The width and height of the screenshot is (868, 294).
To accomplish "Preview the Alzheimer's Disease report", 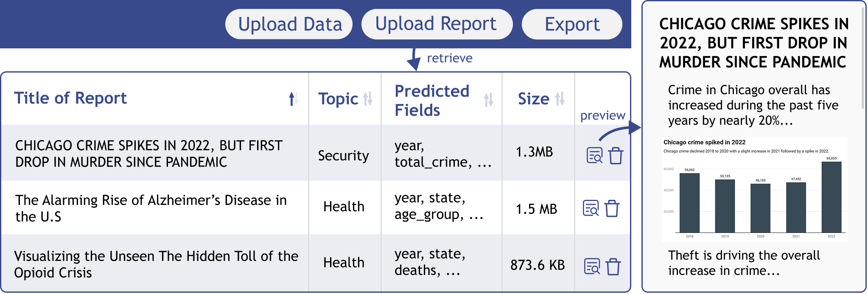I will 591,208.
